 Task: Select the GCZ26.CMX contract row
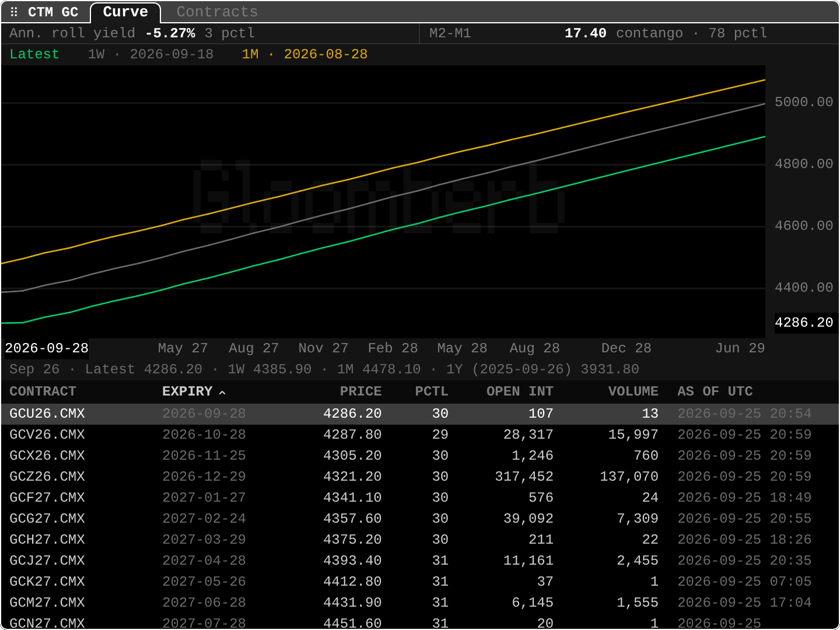420,477
